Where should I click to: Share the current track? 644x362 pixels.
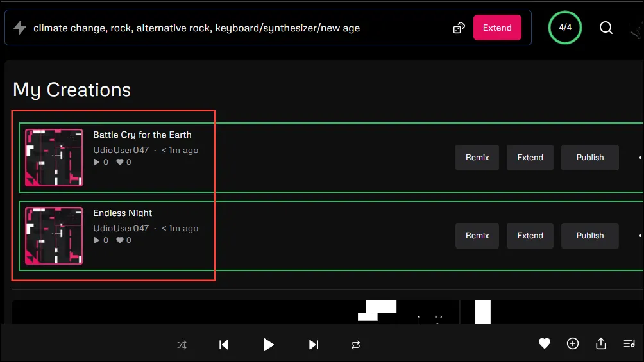(x=601, y=344)
